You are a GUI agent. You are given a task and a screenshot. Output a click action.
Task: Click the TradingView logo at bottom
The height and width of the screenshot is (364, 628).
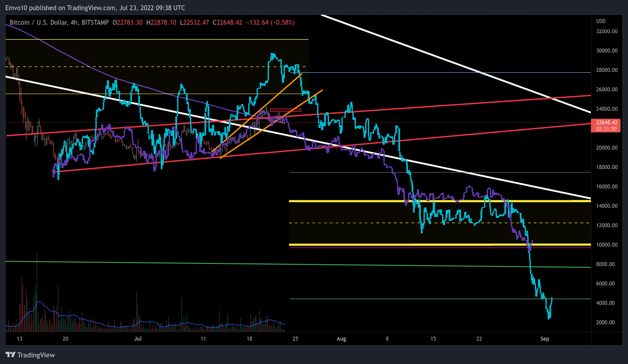[30, 355]
